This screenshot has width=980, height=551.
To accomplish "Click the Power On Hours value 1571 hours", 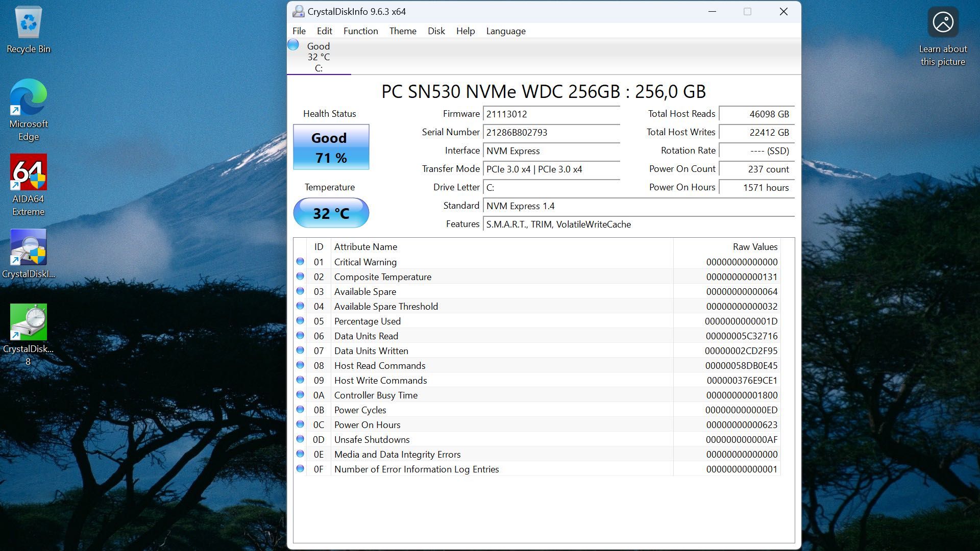I will (x=756, y=188).
